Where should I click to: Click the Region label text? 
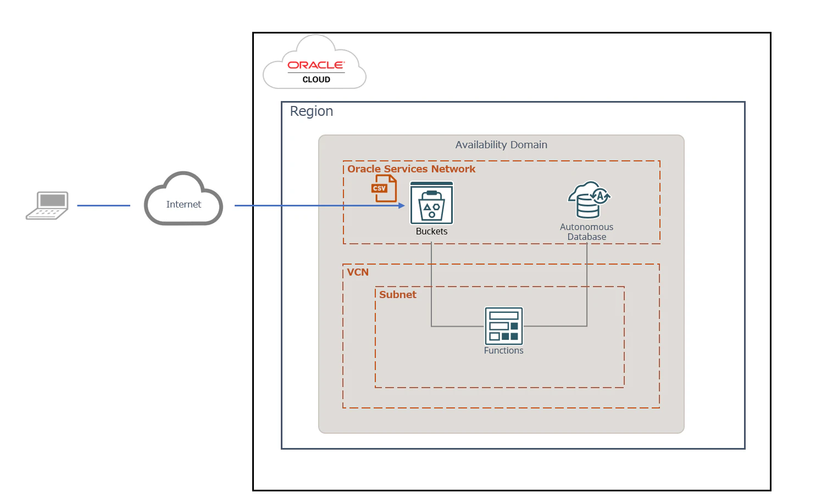[x=312, y=111]
